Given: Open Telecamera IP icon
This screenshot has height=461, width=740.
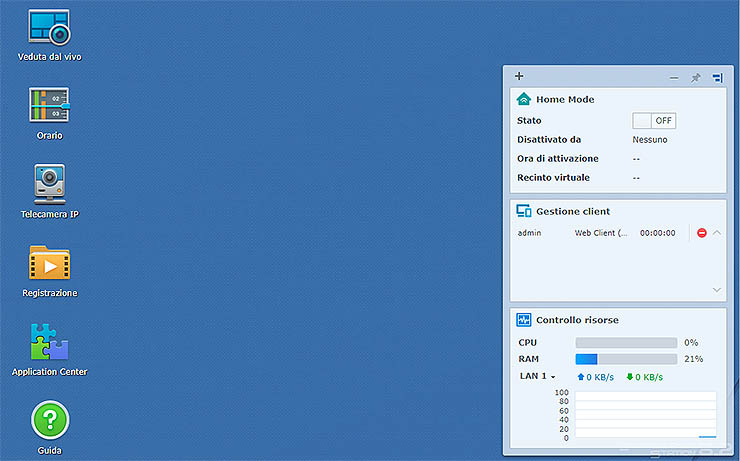Looking at the screenshot, I should pos(49,184).
